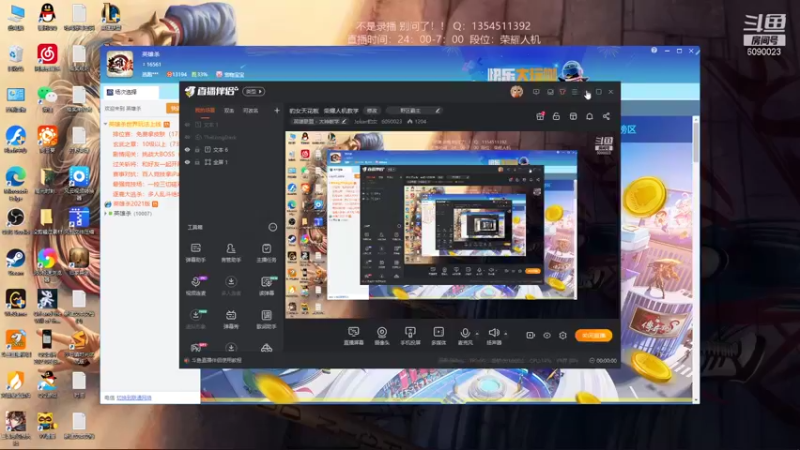
Task: Click the message bubble icon in title bar
Action: point(536,92)
